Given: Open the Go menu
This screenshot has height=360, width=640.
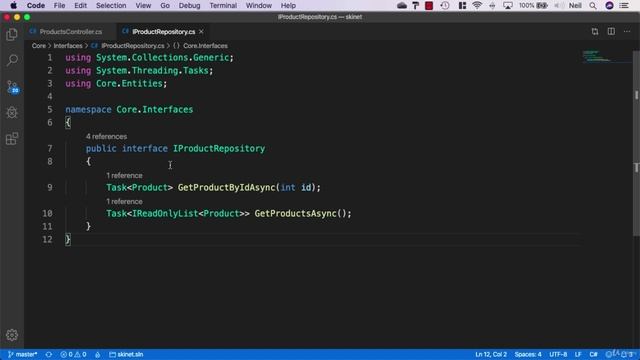Looking at the screenshot, I should (165, 5).
